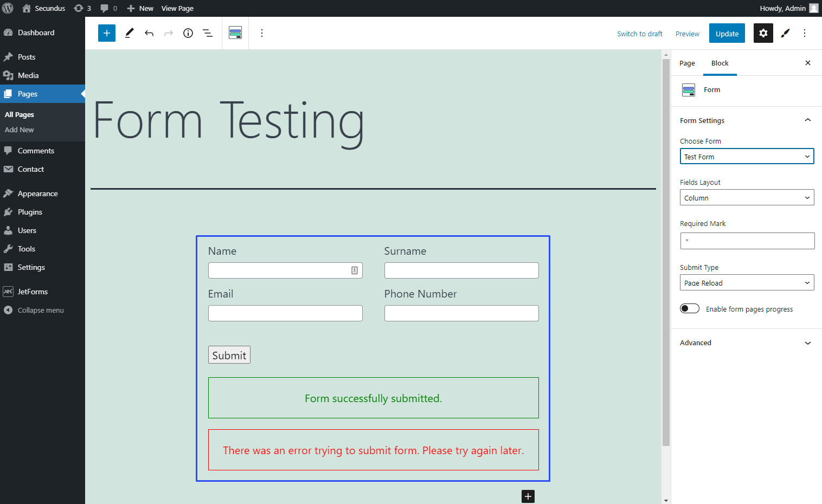822x504 pixels.
Task: Expand the Advanced section
Action: click(747, 343)
